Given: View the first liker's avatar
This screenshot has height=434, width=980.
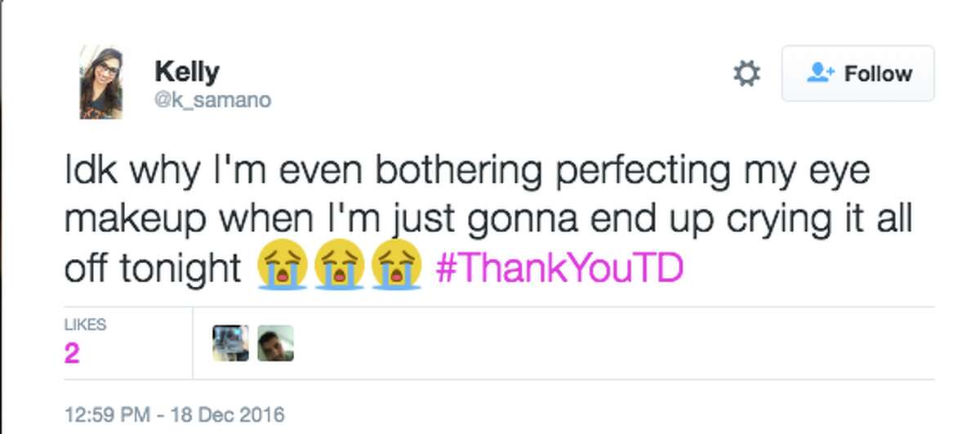Looking at the screenshot, I should (x=230, y=343).
